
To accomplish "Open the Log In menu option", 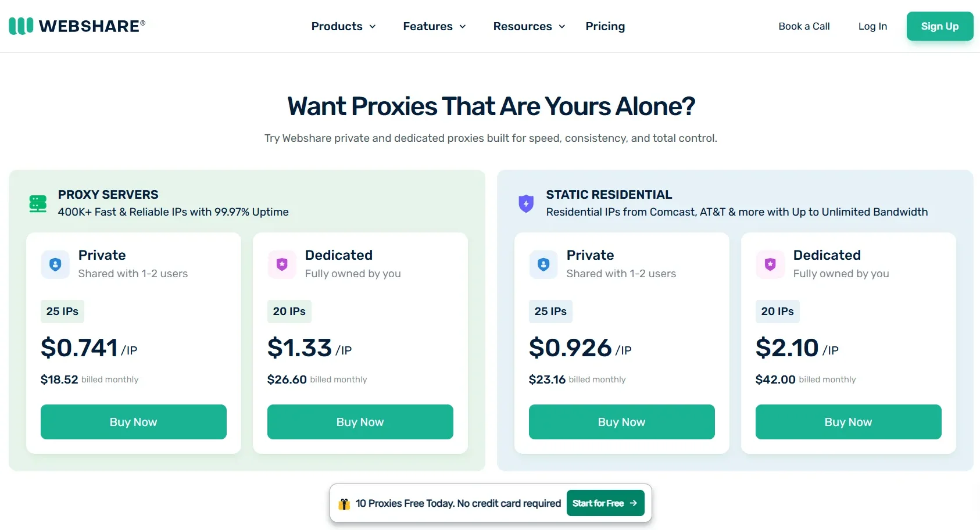I will pyautogui.click(x=872, y=26).
